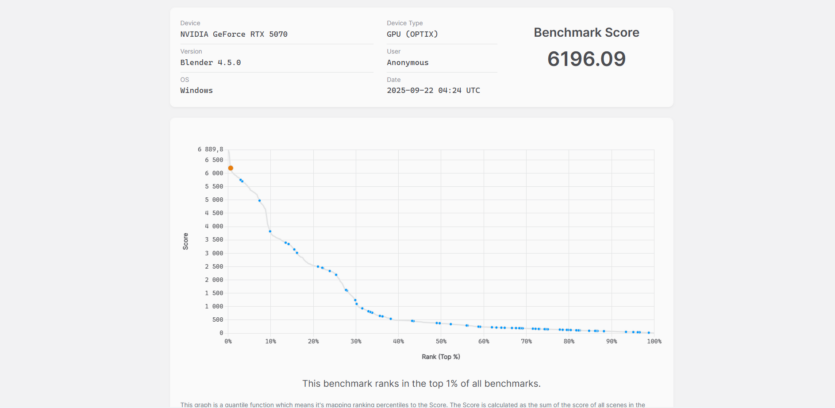Click the Benchmark Score heading

point(586,32)
